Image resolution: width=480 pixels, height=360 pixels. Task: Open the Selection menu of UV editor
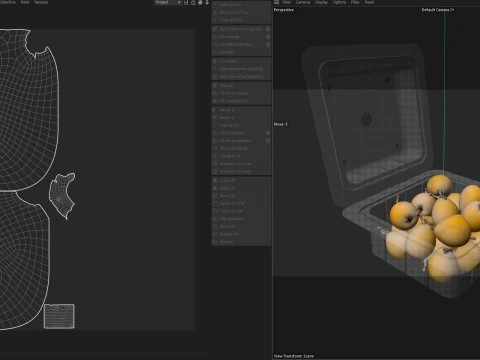(8, 2)
